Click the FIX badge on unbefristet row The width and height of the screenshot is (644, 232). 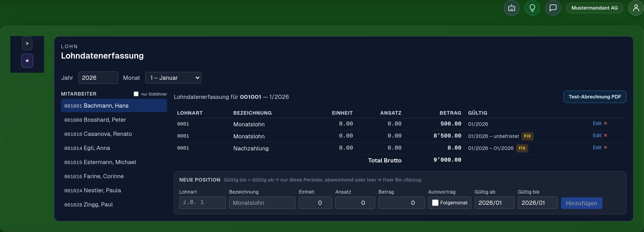(527, 136)
